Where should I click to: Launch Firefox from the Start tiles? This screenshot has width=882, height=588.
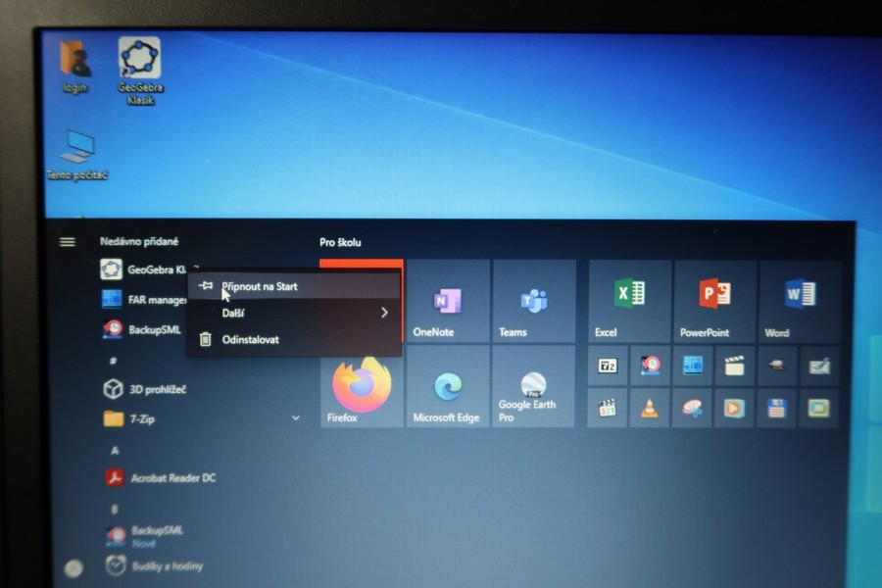tap(362, 387)
